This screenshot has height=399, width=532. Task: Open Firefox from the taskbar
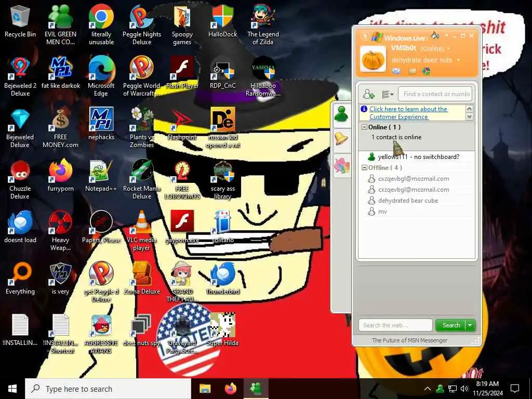tap(231, 389)
